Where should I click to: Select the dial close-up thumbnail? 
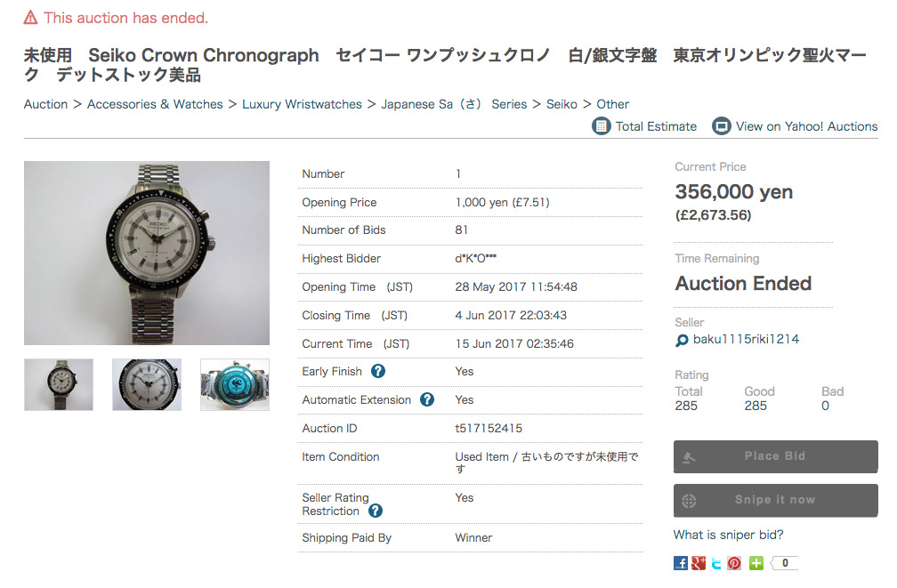147,385
